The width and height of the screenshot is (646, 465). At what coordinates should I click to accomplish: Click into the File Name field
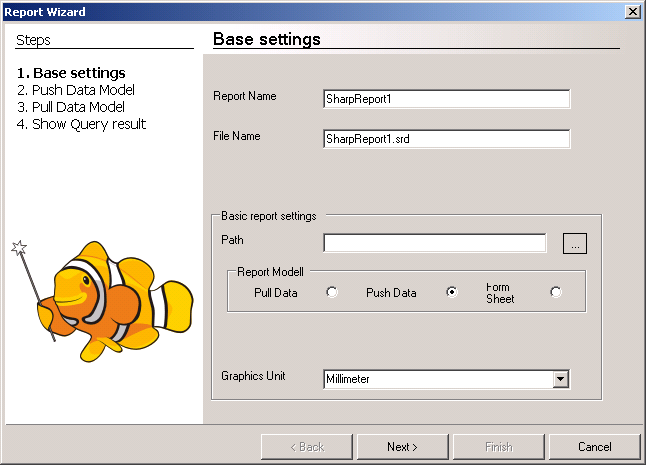click(446, 139)
